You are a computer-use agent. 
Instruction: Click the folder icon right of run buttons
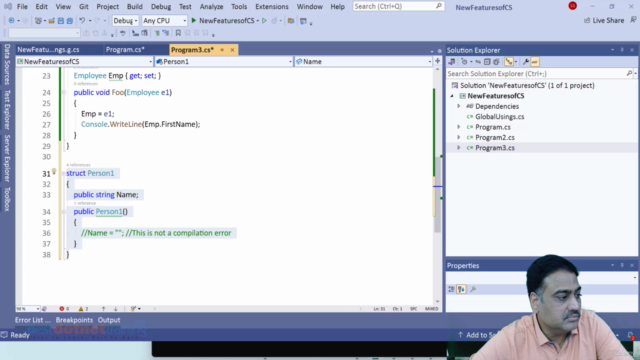click(x=291, y=20)
